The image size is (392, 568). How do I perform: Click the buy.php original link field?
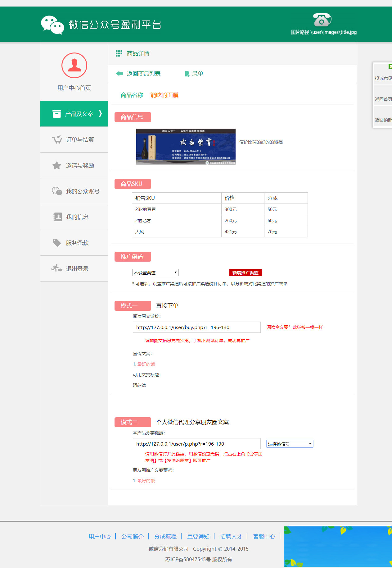click(x=196, y=327)
